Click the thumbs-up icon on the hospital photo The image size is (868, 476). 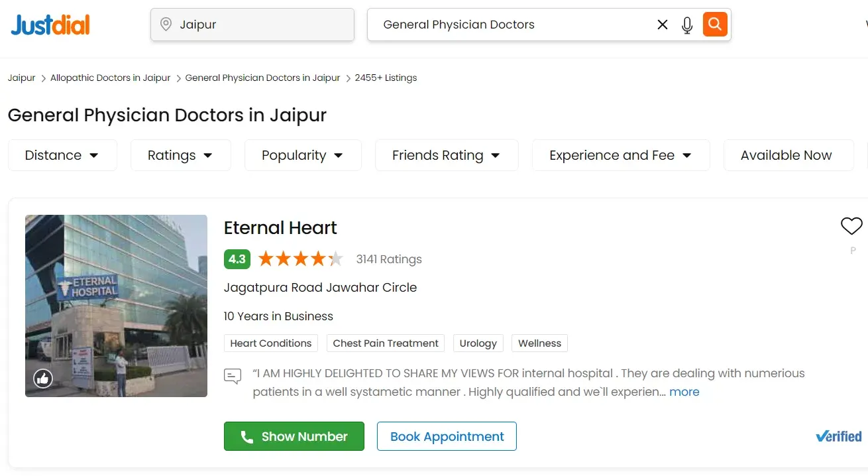click(43, 379)
